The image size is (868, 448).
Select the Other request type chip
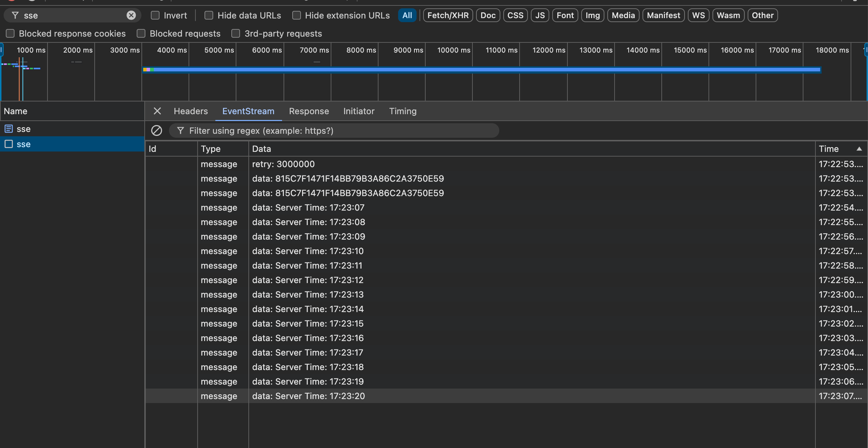pyautogui.click(x=762, y=15)
